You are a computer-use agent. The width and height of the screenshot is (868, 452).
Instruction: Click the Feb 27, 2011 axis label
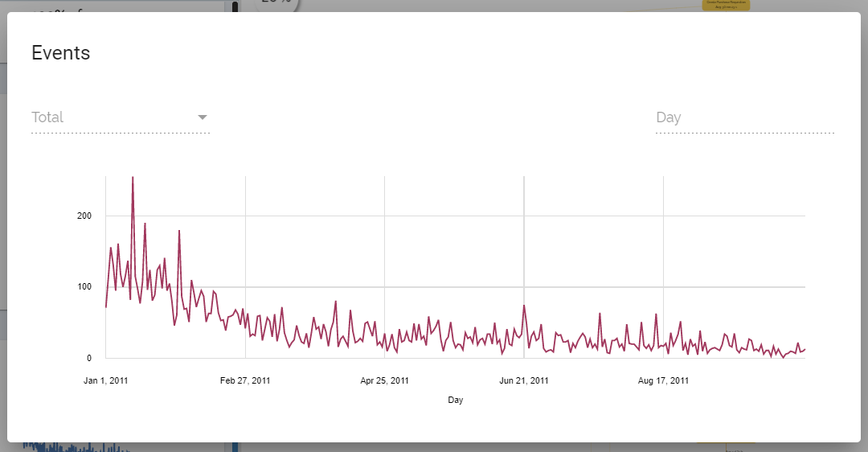tap(245, 380)
